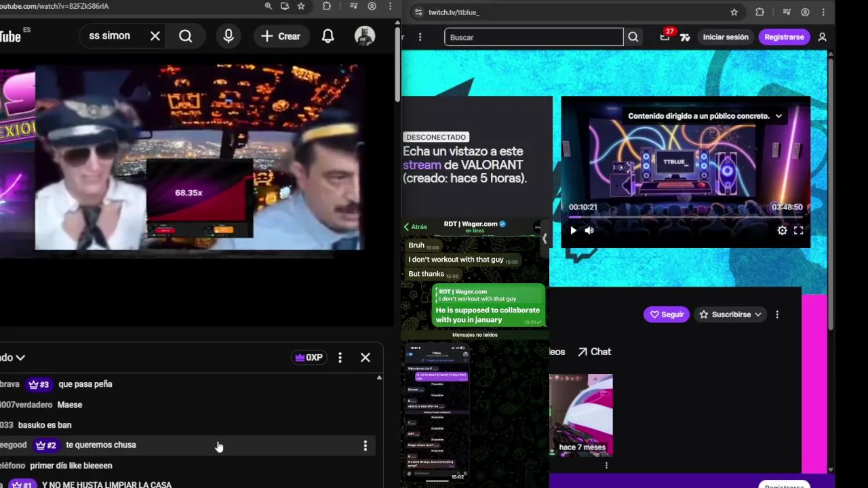Open the Suscribirse dropdown
Viewport: 868px width, 488px height.
click(730, 314)
